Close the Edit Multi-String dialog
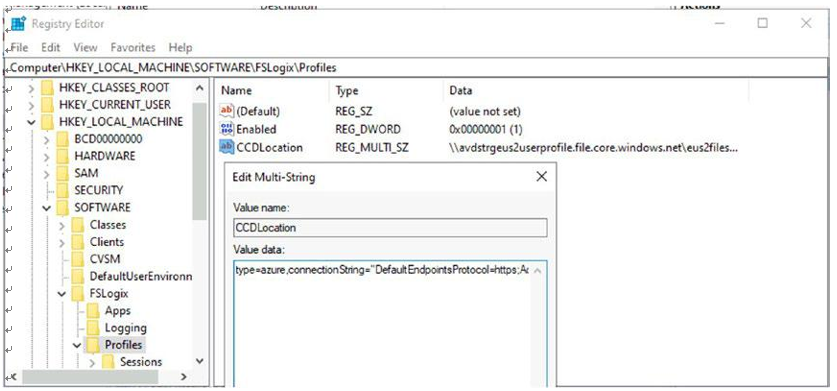The image size is (837, 391). [x=541, y=177]
